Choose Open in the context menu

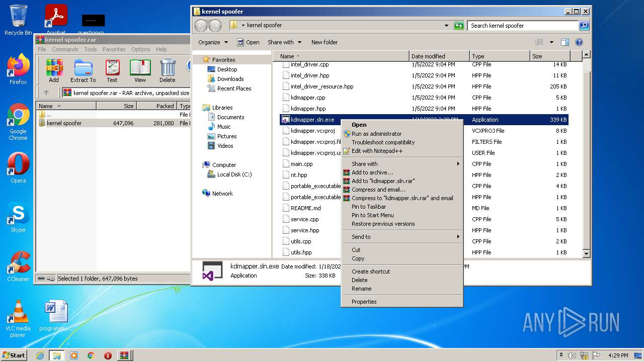coord(402,125)
